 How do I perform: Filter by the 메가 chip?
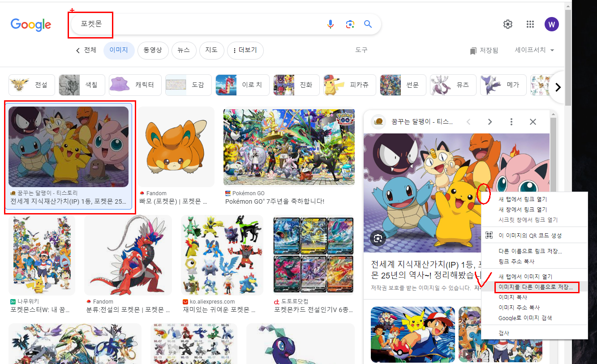coord(503,85)
